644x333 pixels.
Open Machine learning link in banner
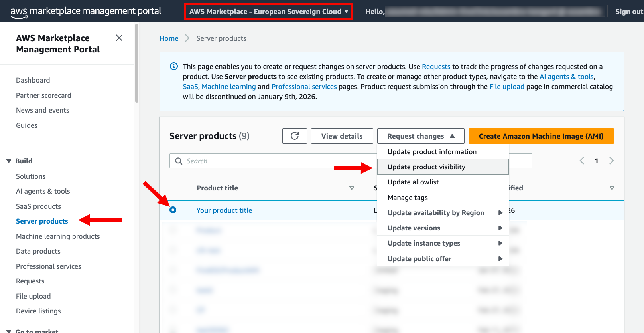(228, 87)
